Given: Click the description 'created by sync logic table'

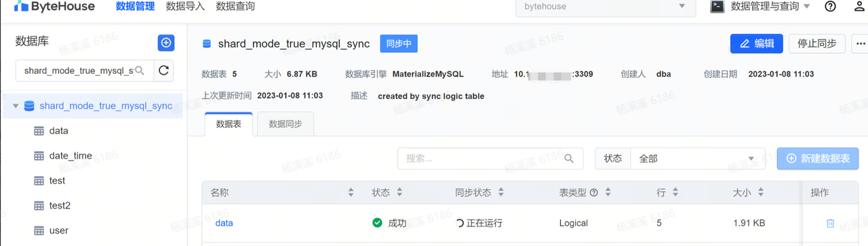Looking at the screenshot, I should tap(431, 96).
